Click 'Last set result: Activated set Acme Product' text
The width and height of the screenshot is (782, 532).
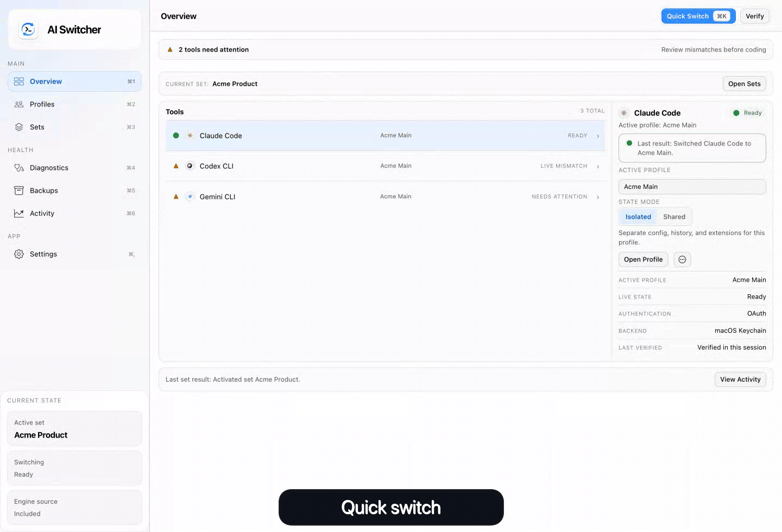(233, 379)
